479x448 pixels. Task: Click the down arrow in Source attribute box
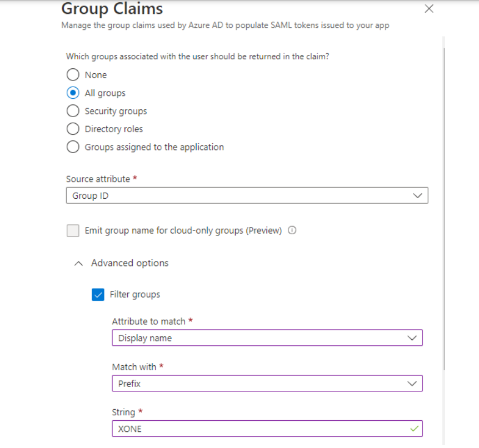pos(417,196)
